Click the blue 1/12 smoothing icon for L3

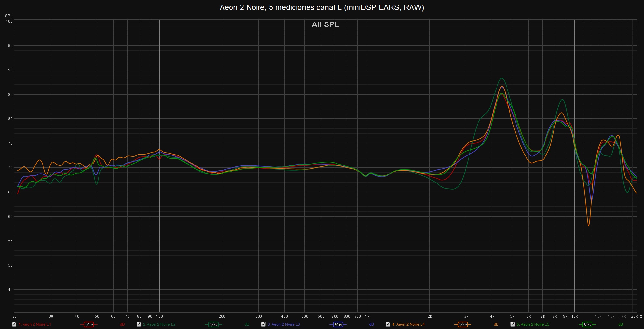tap(338, 324)
